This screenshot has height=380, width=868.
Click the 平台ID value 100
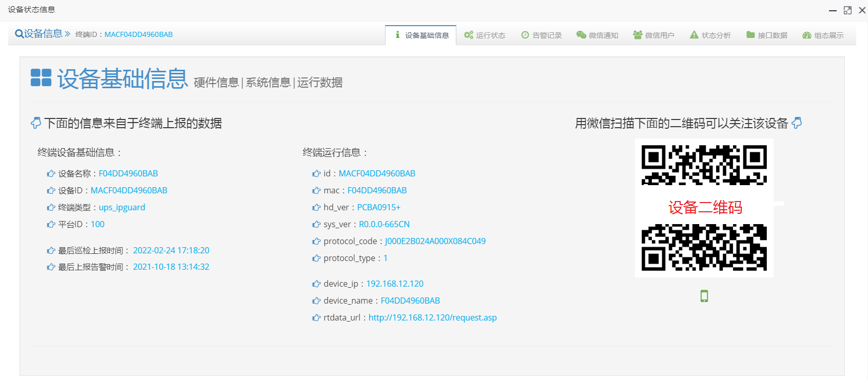[x=98, y=224]
